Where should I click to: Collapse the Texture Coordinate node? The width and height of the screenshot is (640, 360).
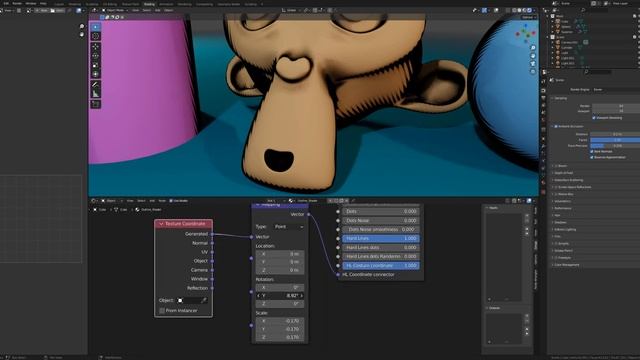coord(161,224)
